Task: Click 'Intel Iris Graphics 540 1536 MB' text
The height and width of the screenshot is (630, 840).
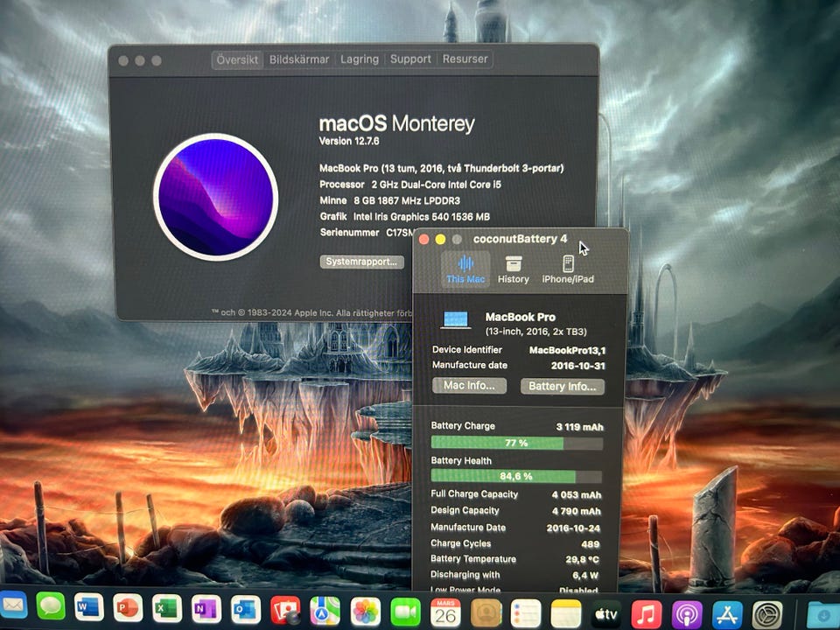Action: 422,217
